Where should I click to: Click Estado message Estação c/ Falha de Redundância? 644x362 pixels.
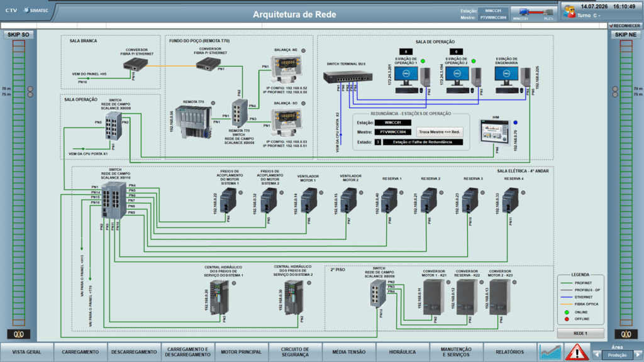[x=423, y=142]
